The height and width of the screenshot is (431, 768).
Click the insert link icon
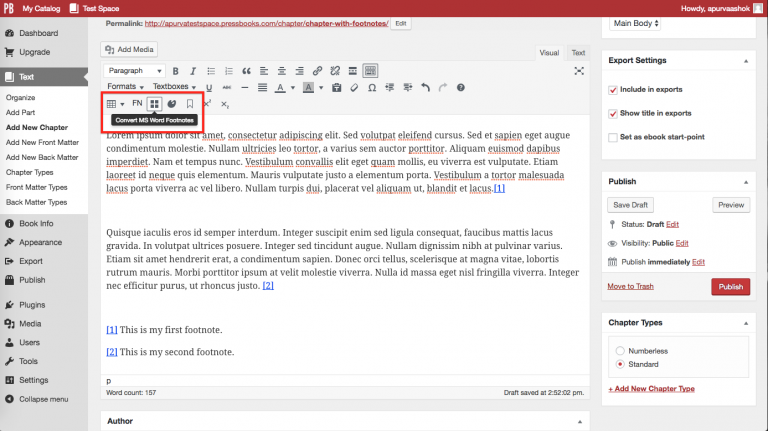pos(317,71)
